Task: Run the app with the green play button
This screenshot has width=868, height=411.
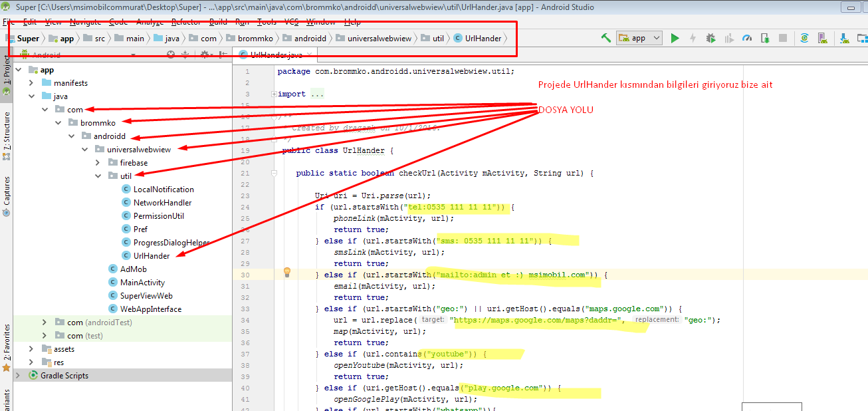Action: 675,38
